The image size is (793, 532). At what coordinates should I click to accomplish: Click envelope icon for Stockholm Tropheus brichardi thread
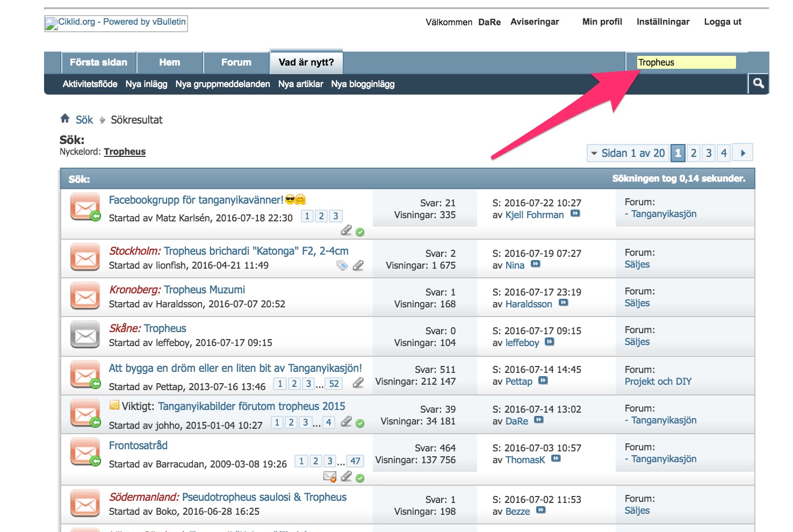click(85, 258)
